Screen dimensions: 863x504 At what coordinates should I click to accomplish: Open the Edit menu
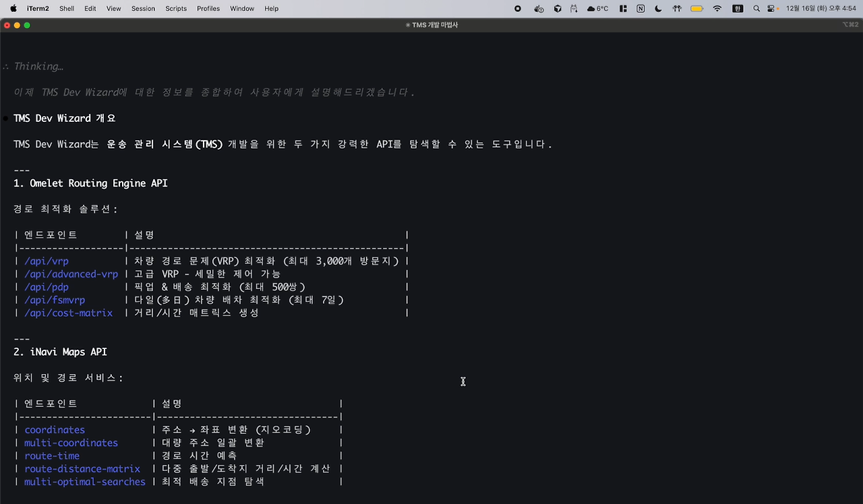click(x=90, y=9)
